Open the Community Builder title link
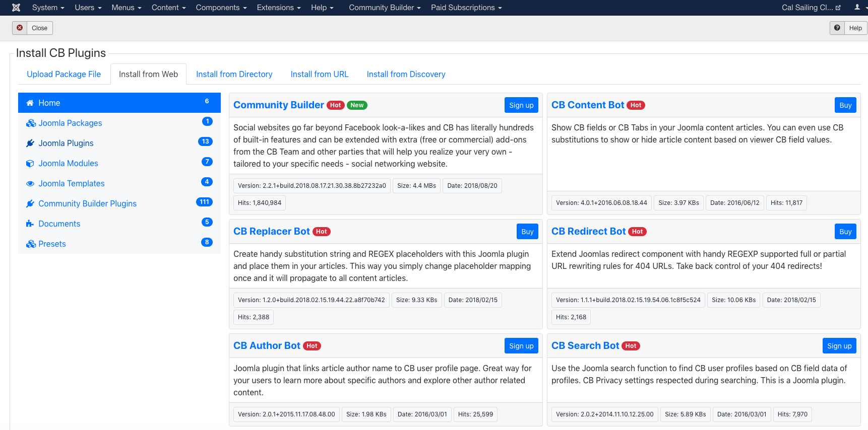Viewport: 868px width, 430px height. [279, 105]
